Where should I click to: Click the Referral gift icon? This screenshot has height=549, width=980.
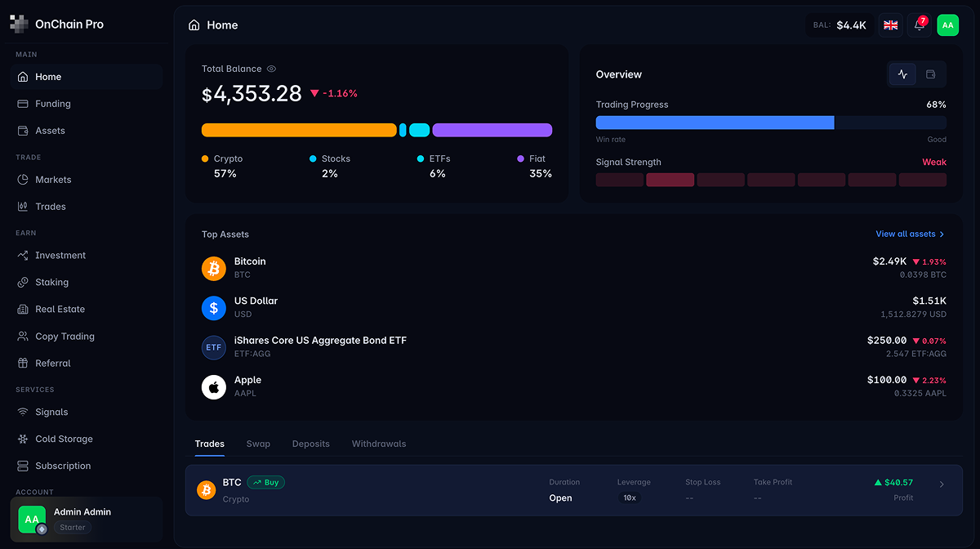(x=22, y=364)
